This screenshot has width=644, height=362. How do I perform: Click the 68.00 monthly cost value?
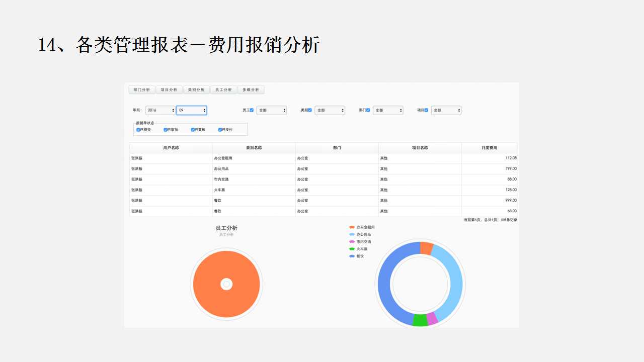coord(512,211)
